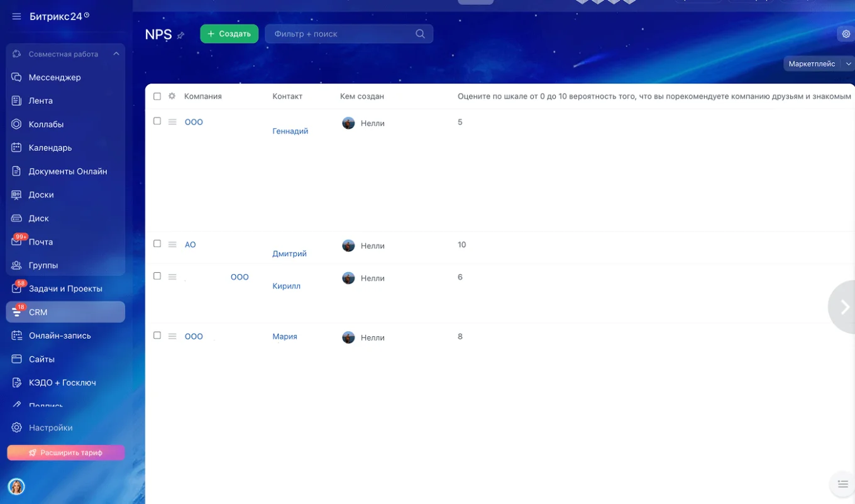
Task: Open grid column settings gear in table header
Action: [x=172, y=96]
